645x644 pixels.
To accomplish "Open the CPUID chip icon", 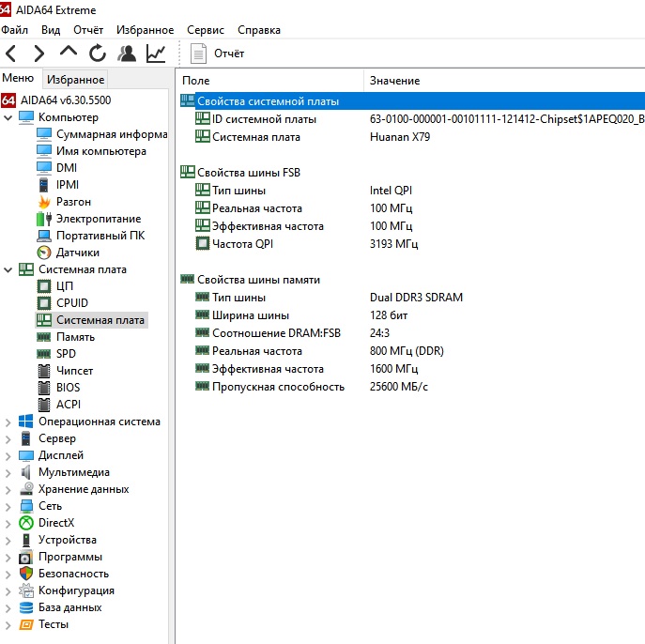I will [x=44, y=302].
